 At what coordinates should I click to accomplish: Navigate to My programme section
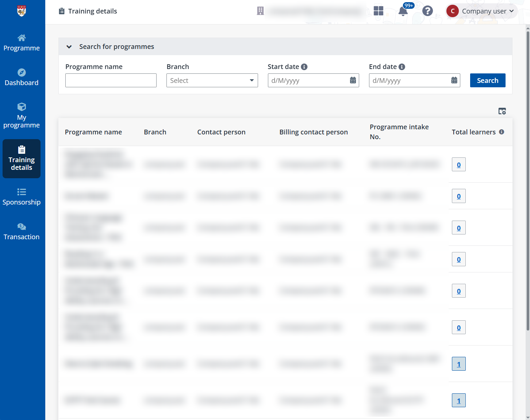[22, 116]
